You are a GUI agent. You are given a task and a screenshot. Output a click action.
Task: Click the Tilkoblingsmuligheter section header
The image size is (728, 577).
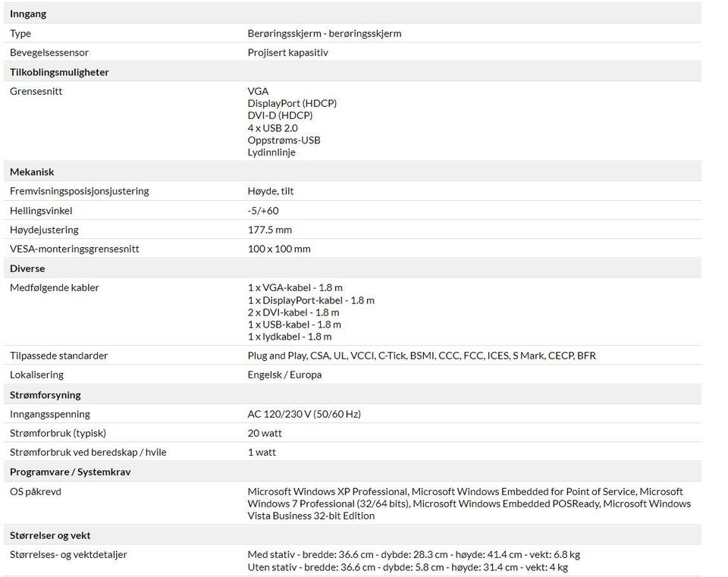[59, 72]
